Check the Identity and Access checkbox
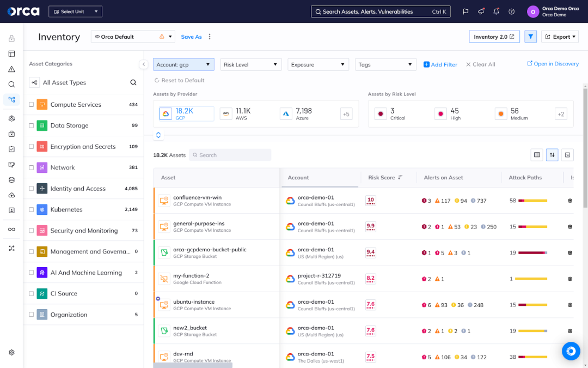This screenshot has width=588, height=368. click(x=32, y=189)
